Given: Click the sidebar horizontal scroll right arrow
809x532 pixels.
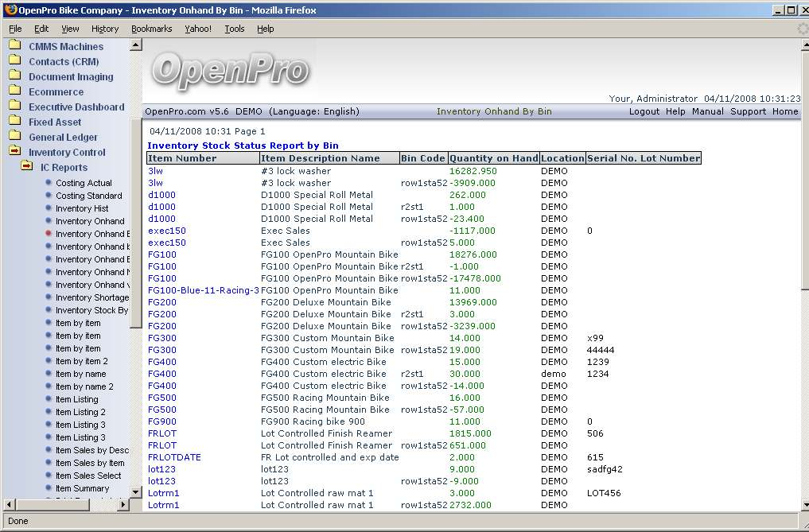Looking at the screenshot, I should pyautogui.click(x=123, y=505).
